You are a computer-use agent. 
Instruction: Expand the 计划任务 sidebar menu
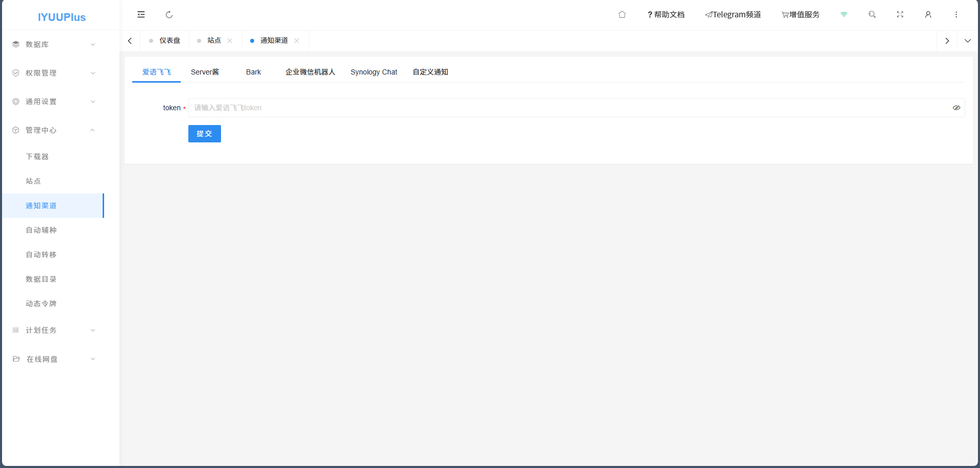[x=54, y=330]
